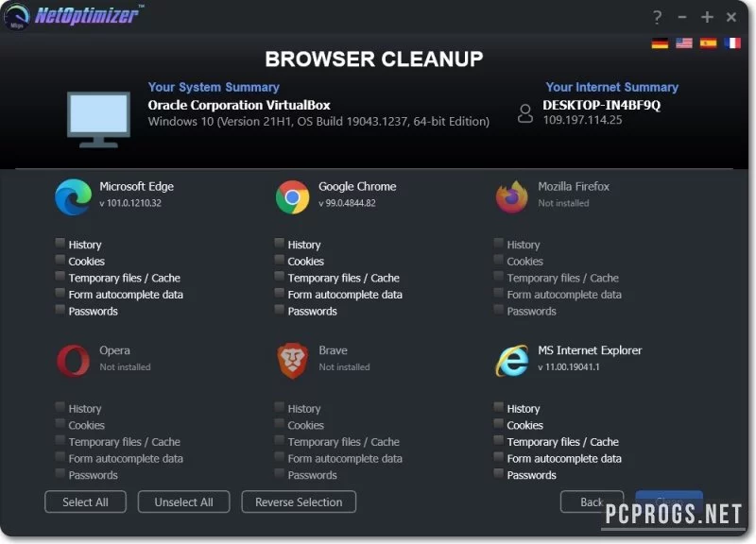The image size is (756, 544).
Task: Click the Brave lion browser icon
Action: click(292, 361)
